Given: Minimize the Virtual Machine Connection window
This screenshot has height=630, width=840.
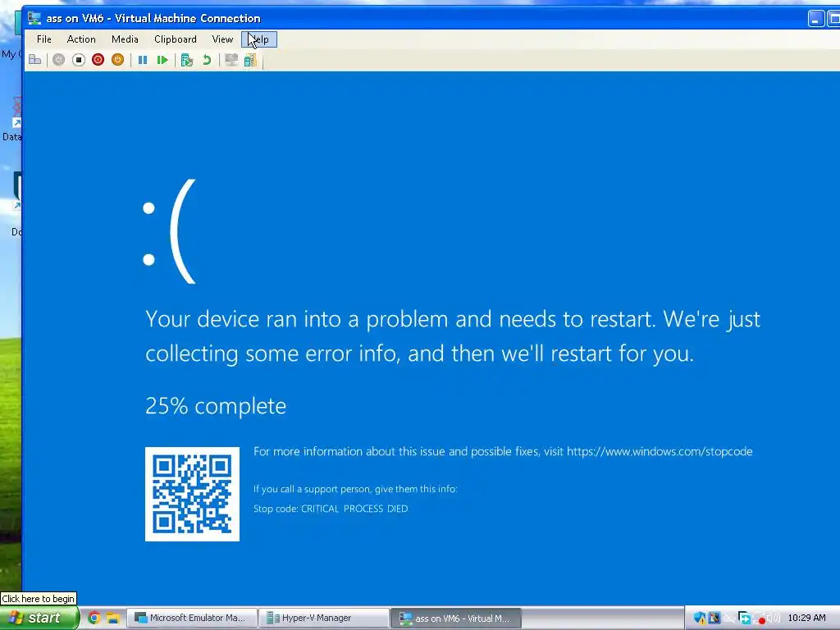Looking at the screenshot, I should click(x=815, y=19).
